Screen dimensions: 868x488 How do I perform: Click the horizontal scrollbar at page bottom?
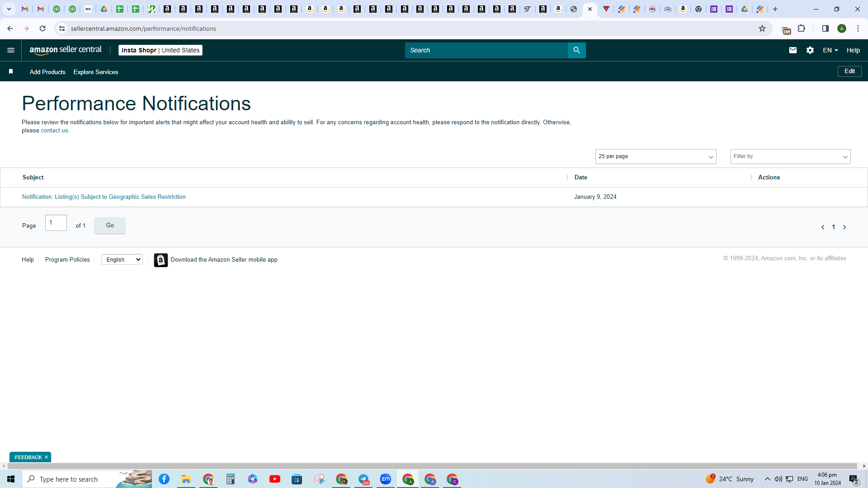(432, 466)
